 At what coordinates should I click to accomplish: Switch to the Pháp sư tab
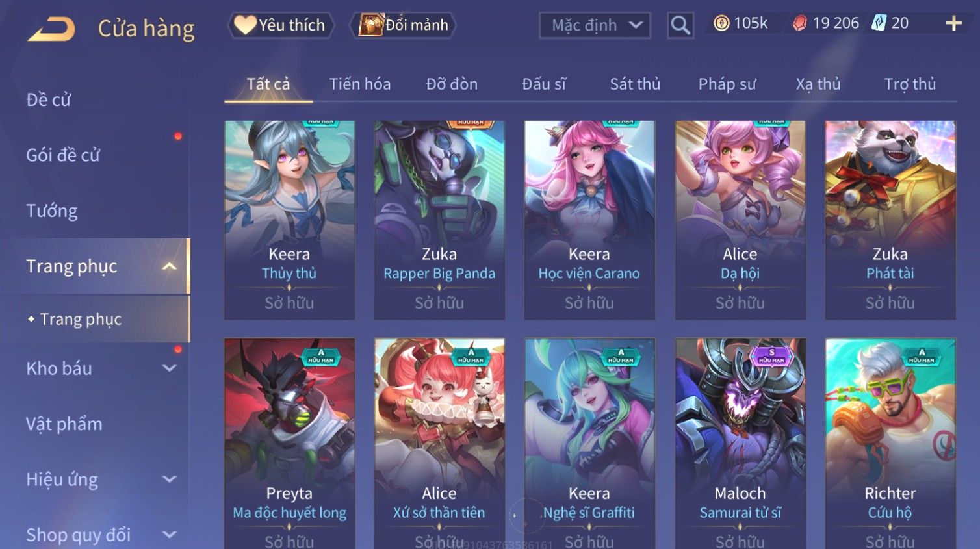727,84
